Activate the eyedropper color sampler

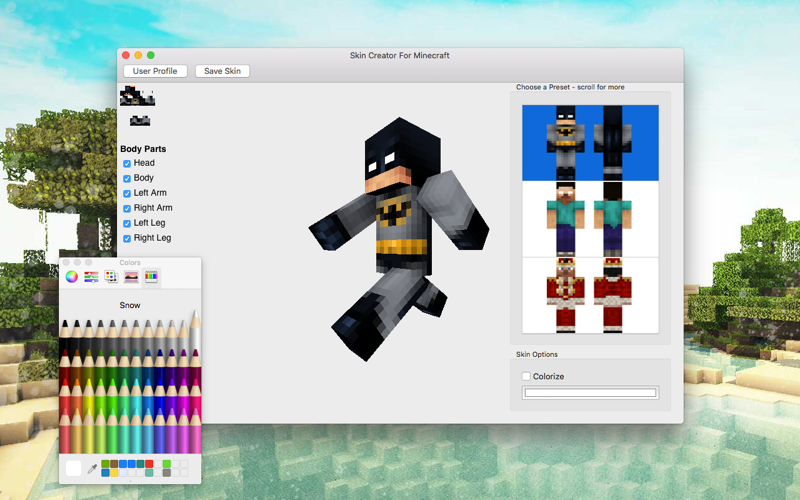click(92, 468)
